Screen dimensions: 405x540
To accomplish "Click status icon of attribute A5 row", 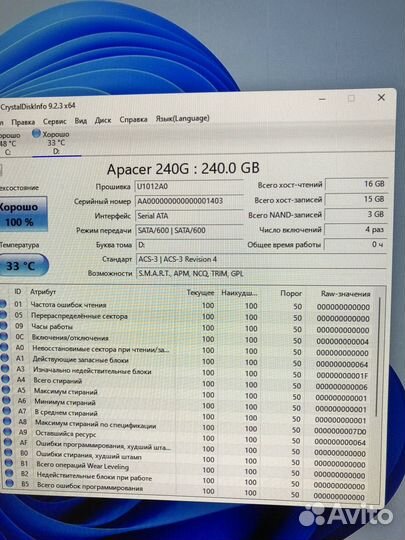I will tap(6, 390).
